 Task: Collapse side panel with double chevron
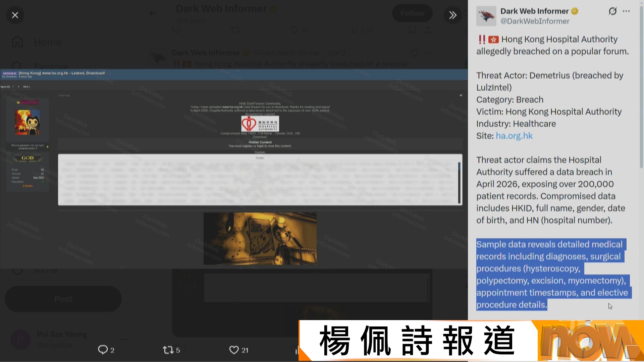[x=452, y=15]
